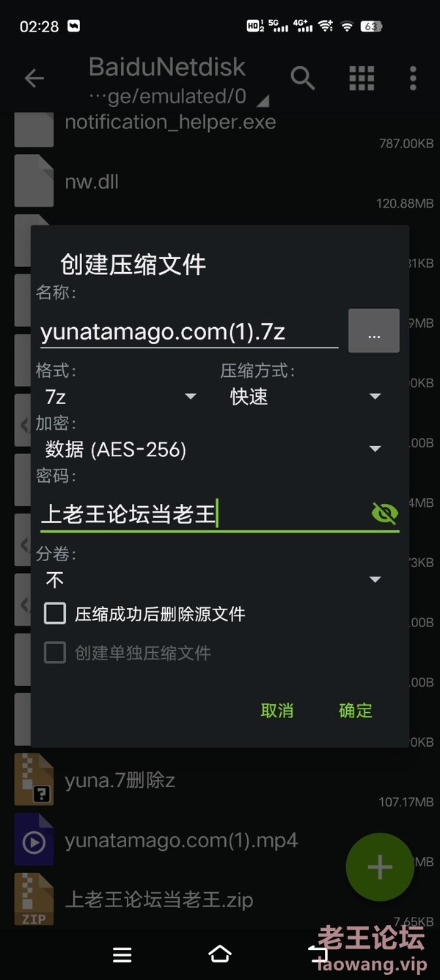Screen dimensions: 440x980
Task: Tap the browse '...' button beside name
Action: [x=374, y=331]
